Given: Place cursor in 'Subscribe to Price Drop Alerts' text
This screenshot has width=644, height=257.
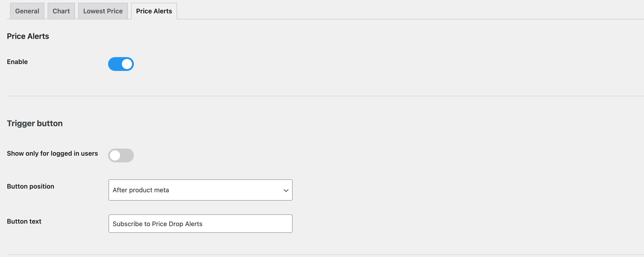Looking at the screenshot, I should (x=158, y=224).
